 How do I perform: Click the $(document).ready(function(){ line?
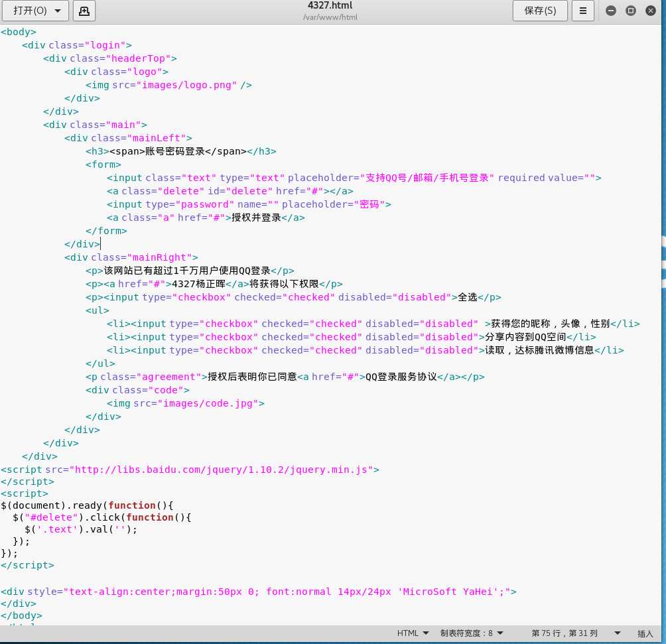coord(87,505)
